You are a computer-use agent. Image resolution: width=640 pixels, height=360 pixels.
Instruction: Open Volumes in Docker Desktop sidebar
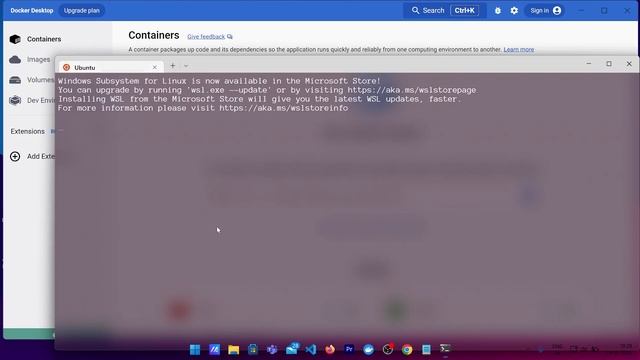[31, 80]
